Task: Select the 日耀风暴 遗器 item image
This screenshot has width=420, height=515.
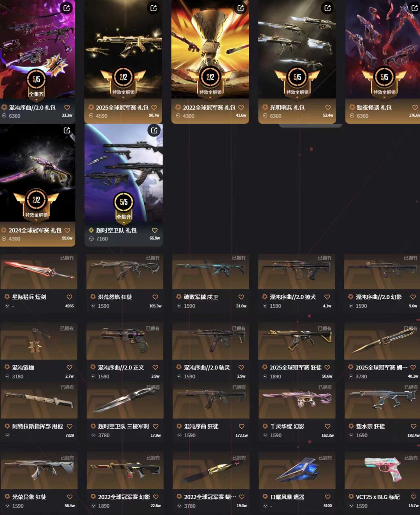Action: click(x=297, y=471)
